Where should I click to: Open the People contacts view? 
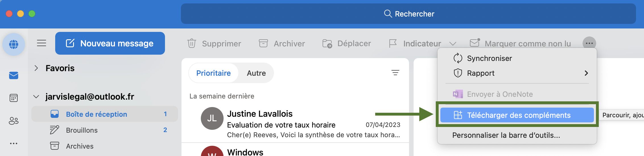(14, 121)
